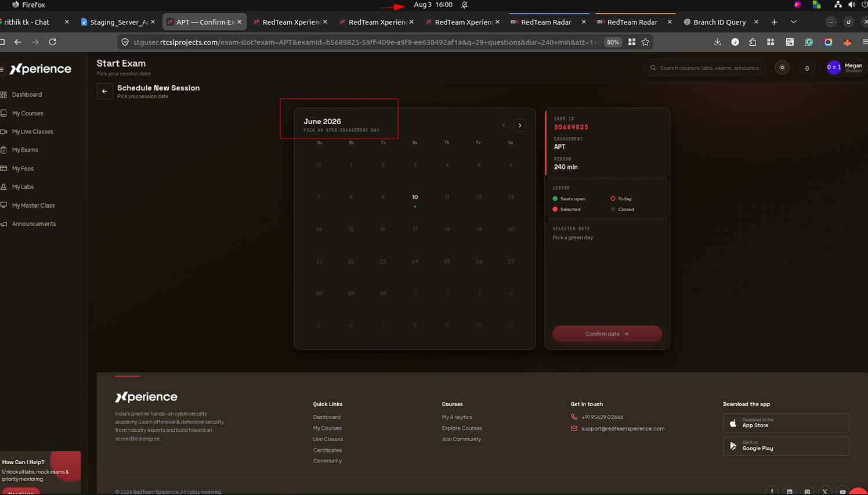Open Announcements in the sidebar
The height and width of the screenshot is (495, 868).
coord(34,224)
